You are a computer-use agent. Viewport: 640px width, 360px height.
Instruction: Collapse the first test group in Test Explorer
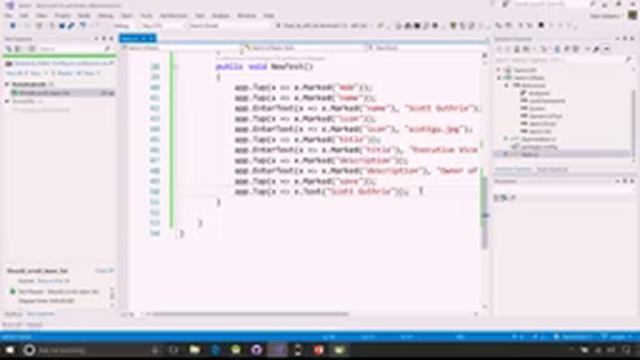point(7,84)
